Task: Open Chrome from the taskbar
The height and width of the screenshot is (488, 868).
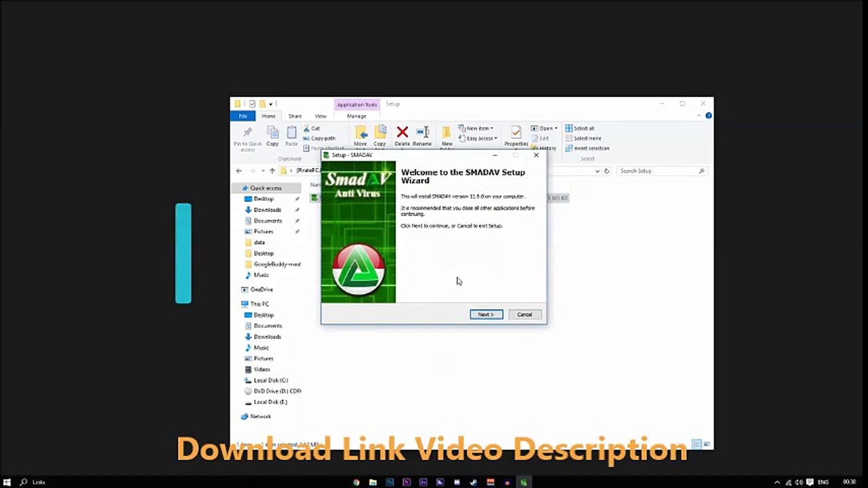Action: tap(356, 482)
